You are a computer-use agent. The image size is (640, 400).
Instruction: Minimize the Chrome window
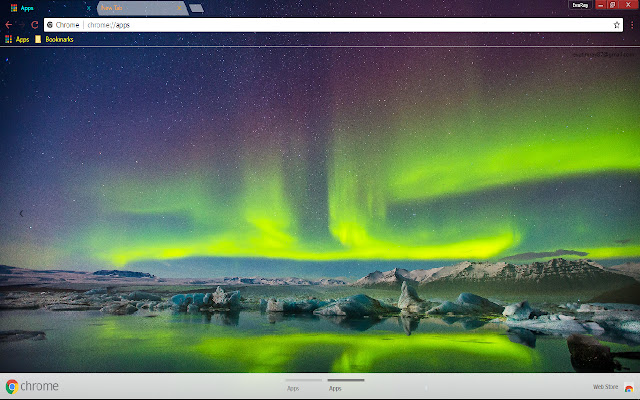pyautogui.click(x=600, y=5)
